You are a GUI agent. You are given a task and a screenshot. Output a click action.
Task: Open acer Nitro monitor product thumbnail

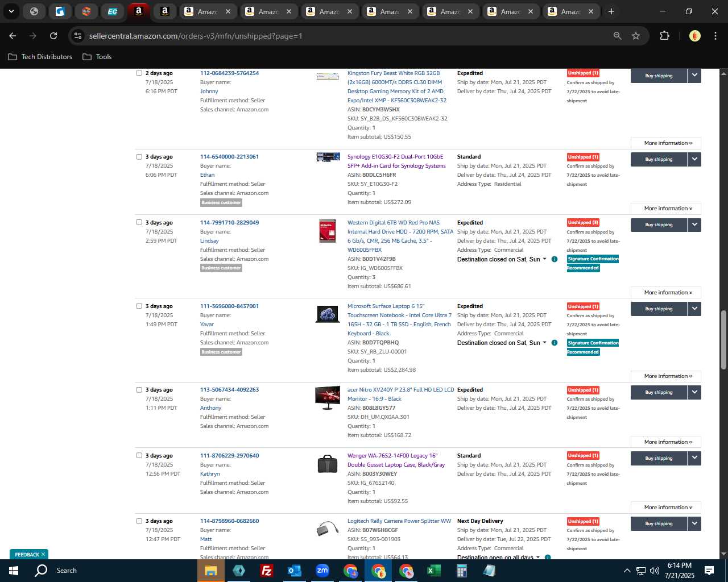pos(328,398)
